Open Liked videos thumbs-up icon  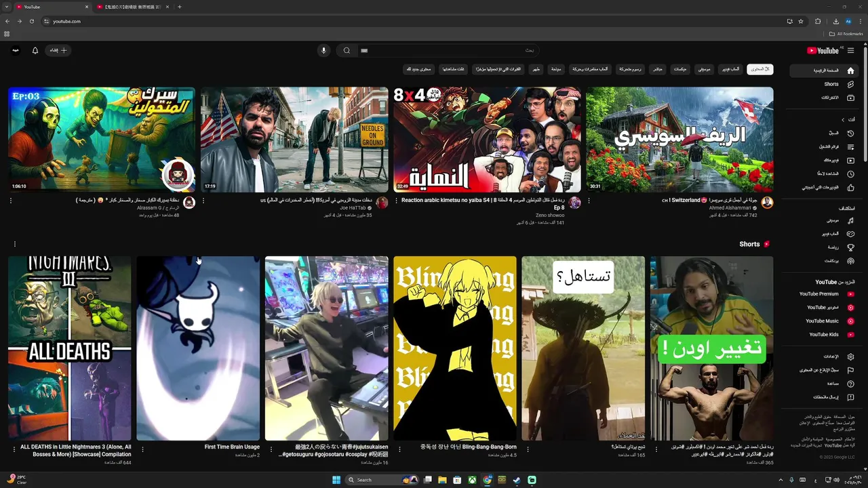point(850,187)
